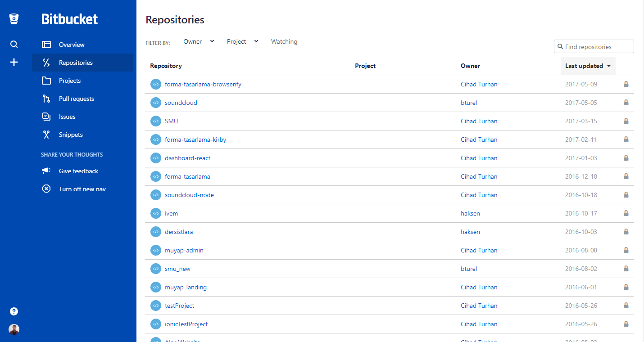The image size is (644, 342).
Task: Click the code icon beside ivem
Action: click(155, 213)
